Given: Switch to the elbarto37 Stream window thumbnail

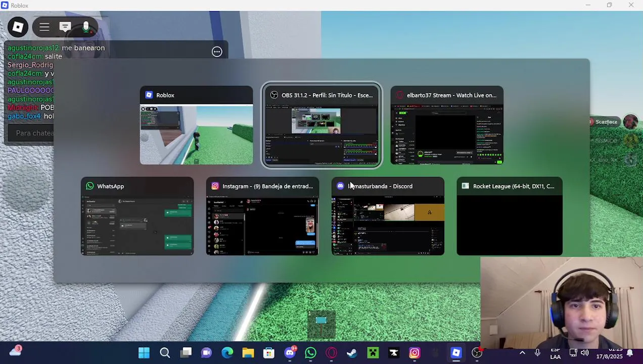Looking at the screenshot, I should pos(447,125).
